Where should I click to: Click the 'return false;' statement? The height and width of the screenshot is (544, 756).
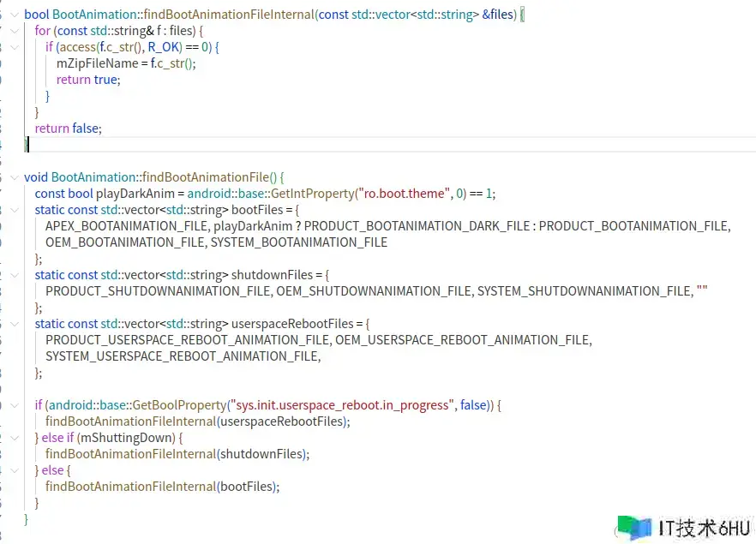point(68,129)
